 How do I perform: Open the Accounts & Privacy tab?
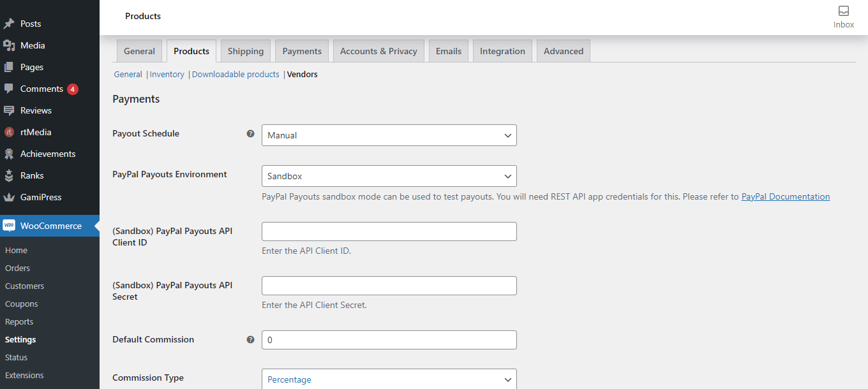[378, 51]
